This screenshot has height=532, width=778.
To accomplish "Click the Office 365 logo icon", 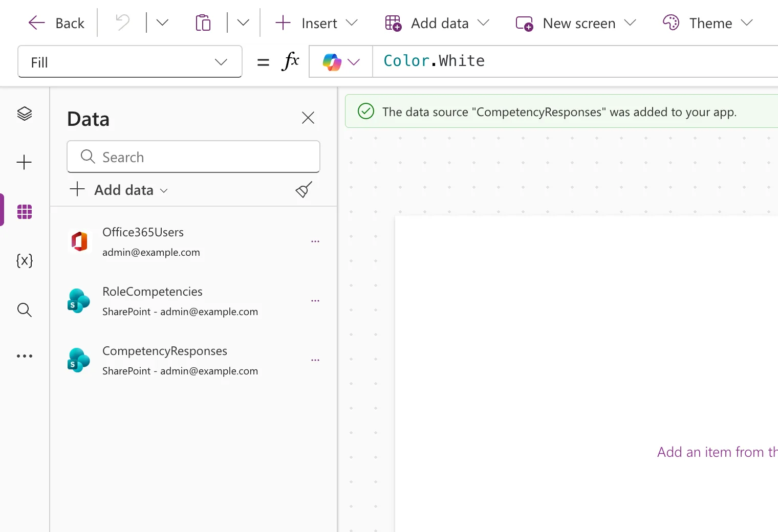I will point(79,241).
